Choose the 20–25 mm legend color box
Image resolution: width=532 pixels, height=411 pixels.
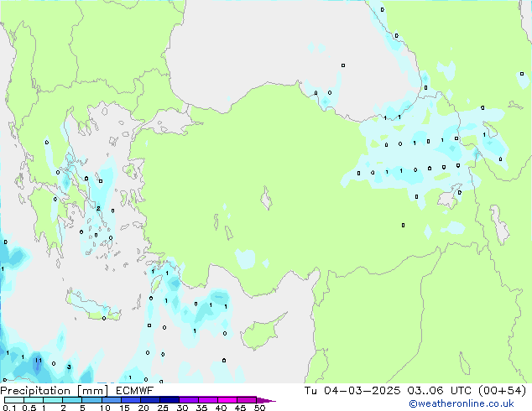[149, 400]
